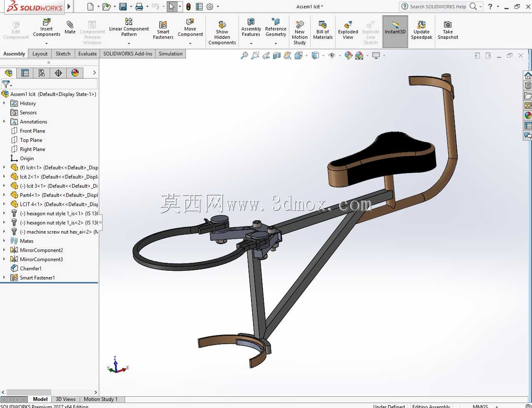
Task: Switch to Evaluate tab
Action: tap(88, 54)
